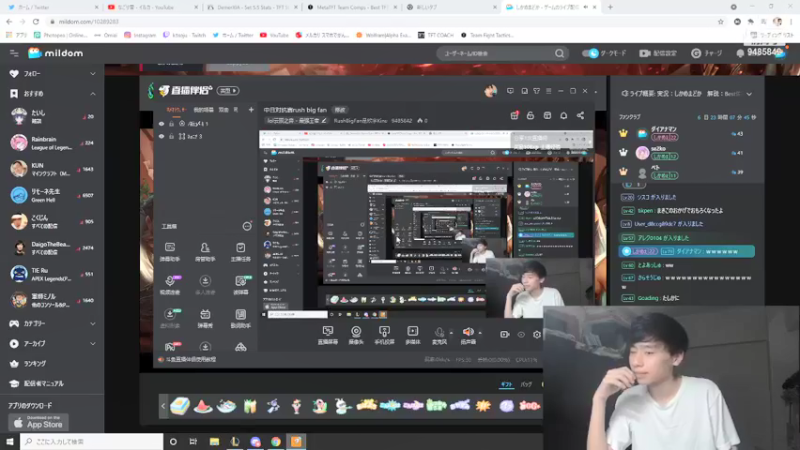Select the bag tab above gift bar
This screenshot has height=450, width=800.
526,384
